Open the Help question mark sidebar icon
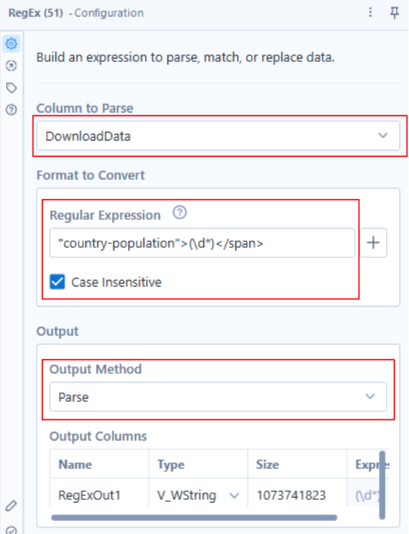The height and width of the screenshot is (534, 409). 11,110
